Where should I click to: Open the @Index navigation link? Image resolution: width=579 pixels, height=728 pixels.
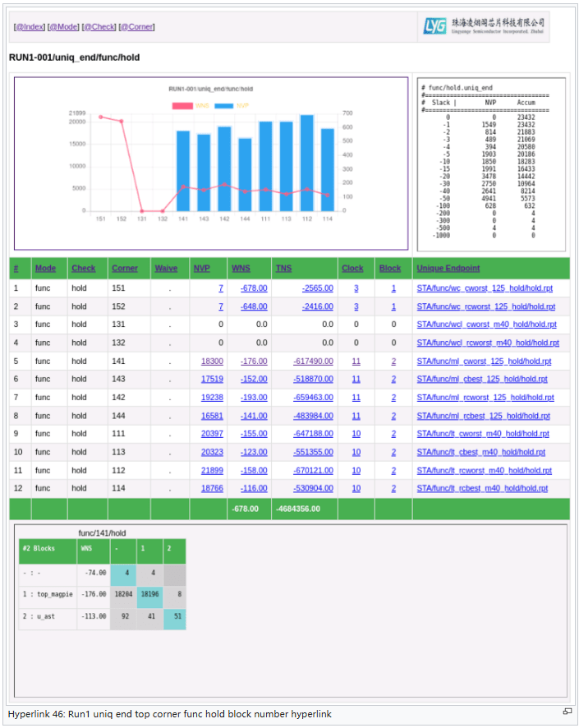click(x=30, y=27)
